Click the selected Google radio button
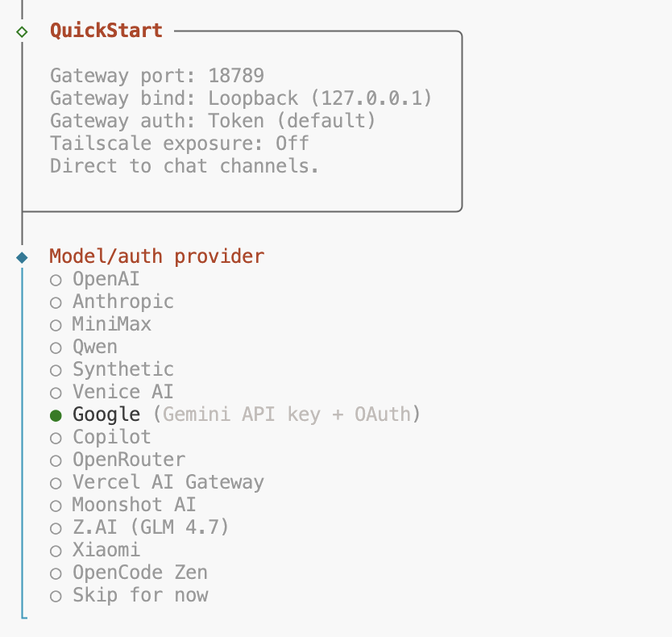Viewport: 672px width, 637px height. (x=56, y=415)
